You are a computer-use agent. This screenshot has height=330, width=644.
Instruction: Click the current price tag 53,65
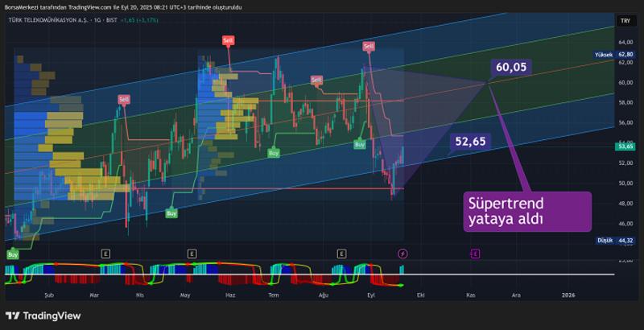[x=625, y=146]
